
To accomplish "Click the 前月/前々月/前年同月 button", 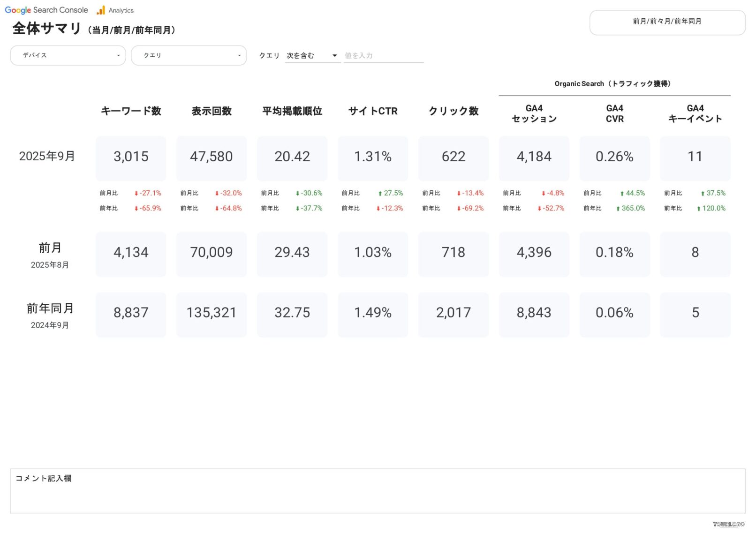I will [667, 22].
